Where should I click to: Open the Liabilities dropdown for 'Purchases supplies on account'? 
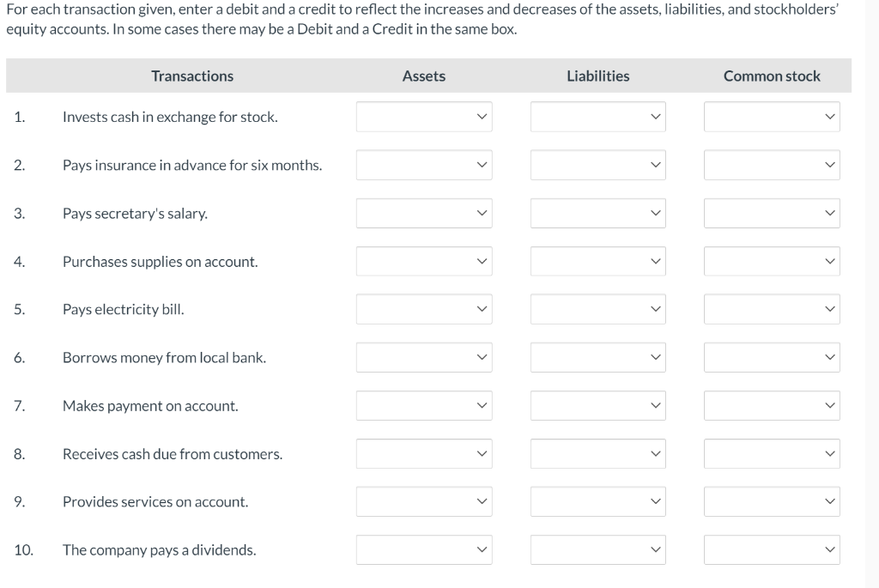pyautogui.click(x=597, y=261)
